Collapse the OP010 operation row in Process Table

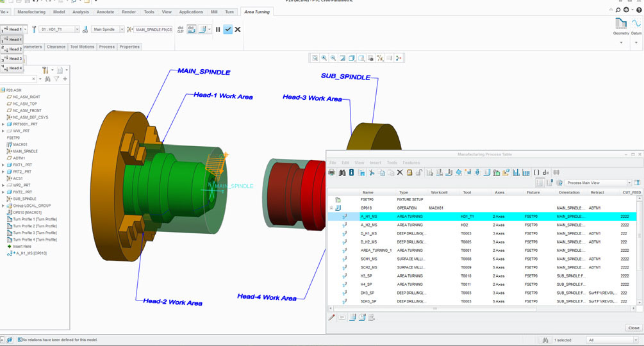tap(331, 208)
